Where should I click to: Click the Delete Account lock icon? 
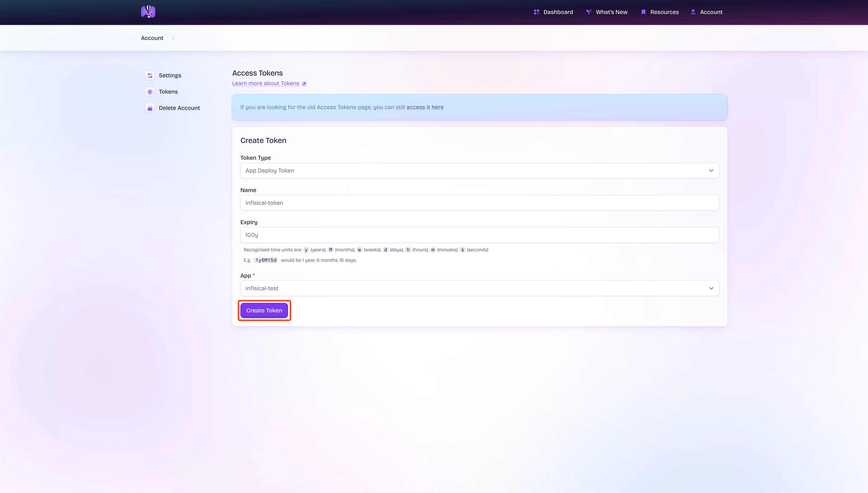click(150, 108)
